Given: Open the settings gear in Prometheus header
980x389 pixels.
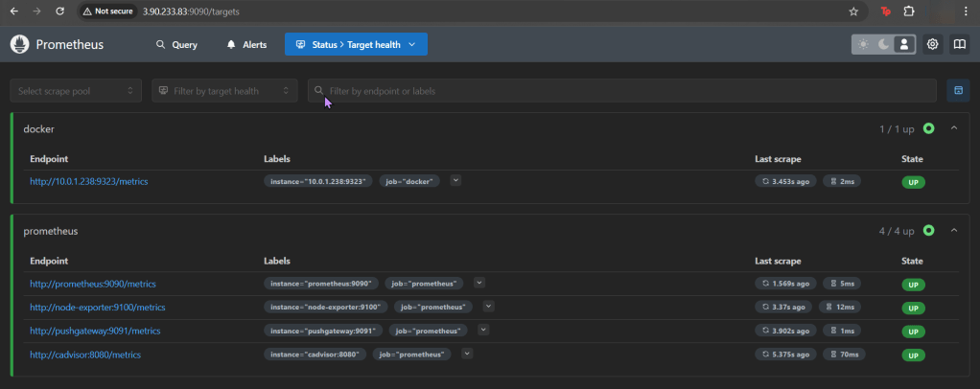Looking at the screenshot, I should (933, 45).
